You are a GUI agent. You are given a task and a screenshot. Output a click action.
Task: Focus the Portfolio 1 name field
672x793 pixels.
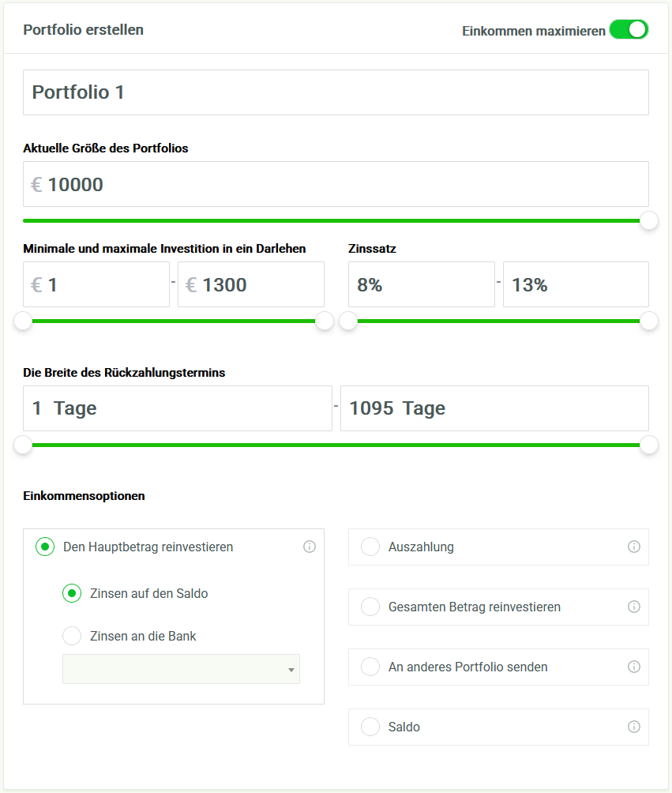coord(336,92)
